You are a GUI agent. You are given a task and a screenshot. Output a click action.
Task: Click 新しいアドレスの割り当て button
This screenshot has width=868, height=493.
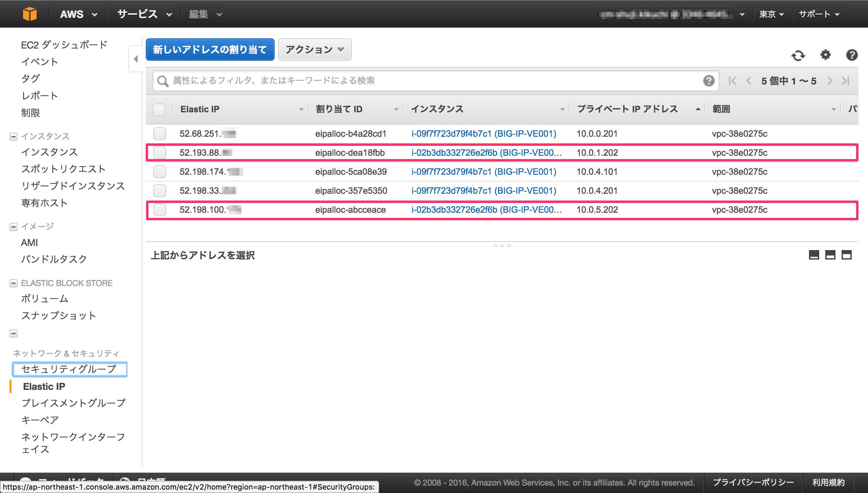[x=210, y=50]
